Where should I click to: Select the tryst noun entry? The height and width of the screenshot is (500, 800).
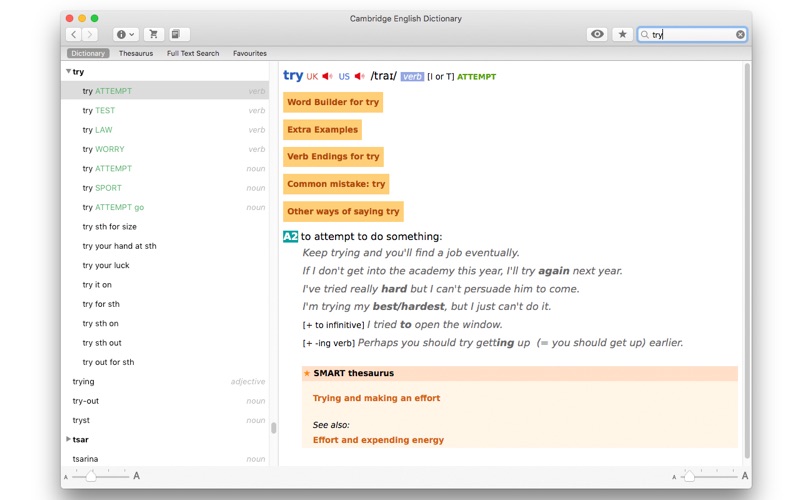coord(165,420)
